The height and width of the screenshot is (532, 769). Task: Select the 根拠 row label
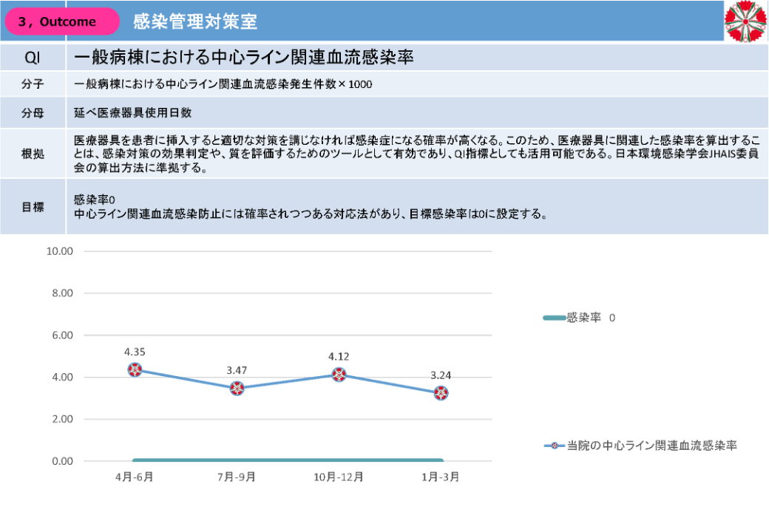[33, 154]
